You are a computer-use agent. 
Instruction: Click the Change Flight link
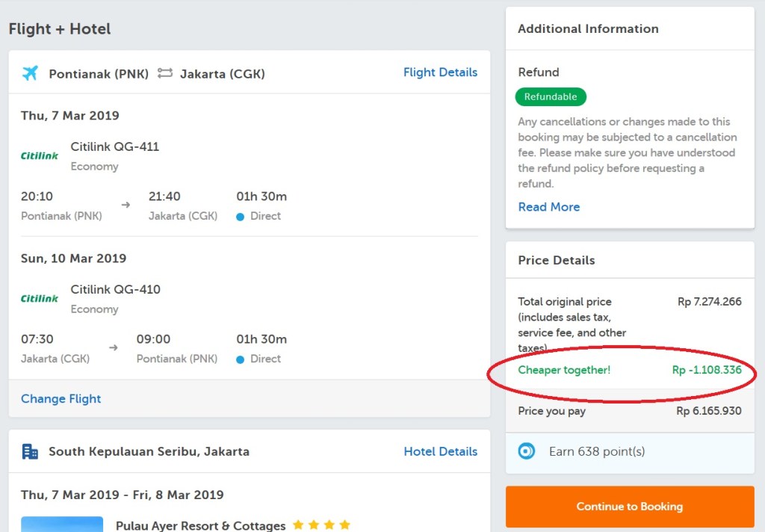pyautogui.click(x=61, y=399)
